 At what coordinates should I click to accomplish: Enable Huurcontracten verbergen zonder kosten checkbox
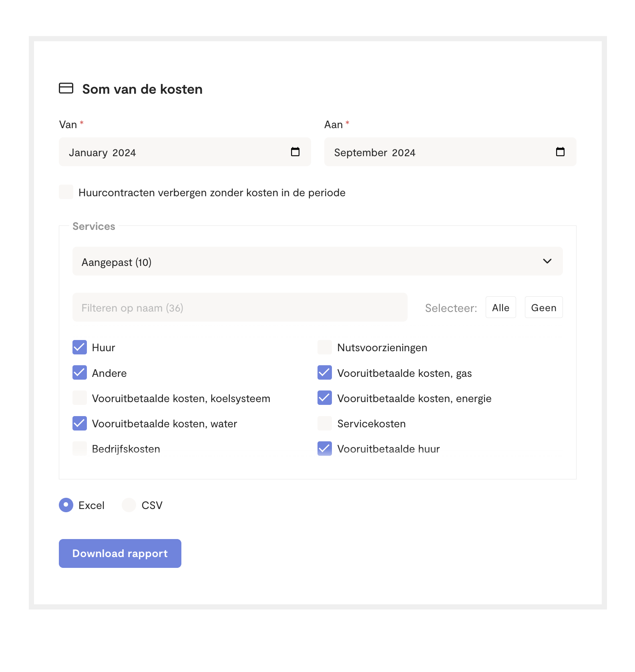(66, 192)
